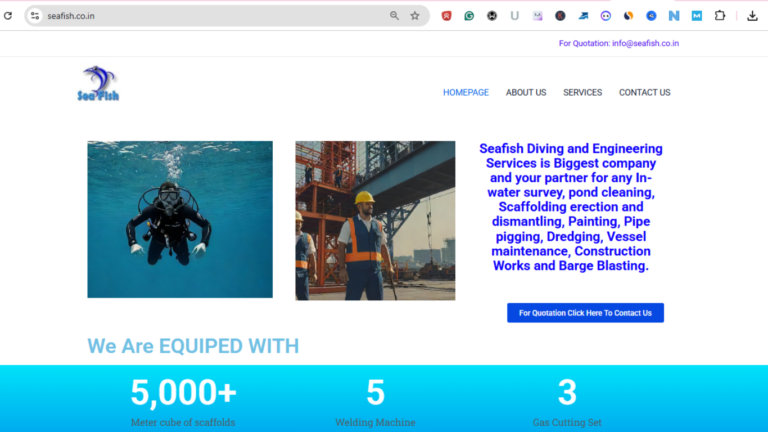
Task: Open the Extensions puzzle piece menu
Action: (720, 16)
